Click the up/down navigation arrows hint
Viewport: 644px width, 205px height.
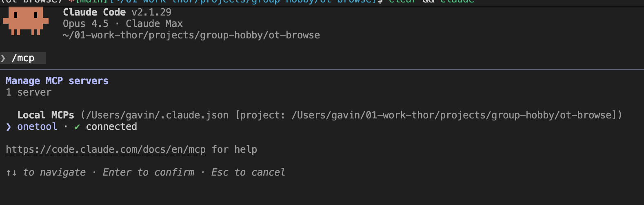11,173
